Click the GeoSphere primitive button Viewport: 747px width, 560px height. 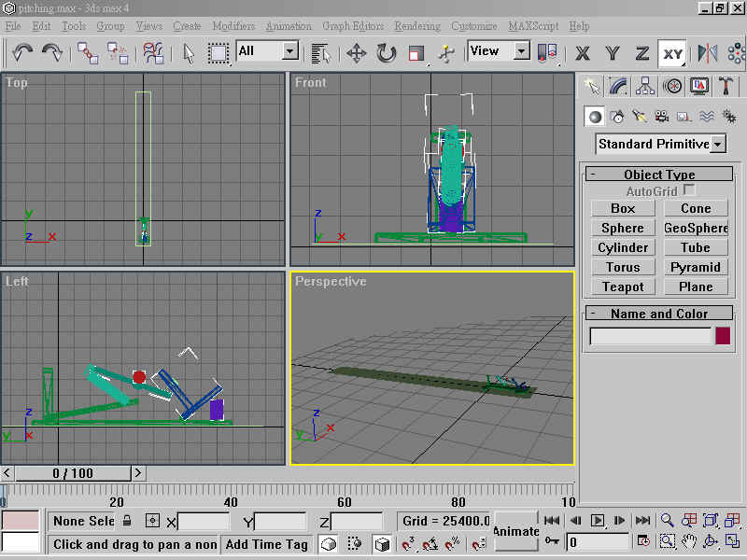[x=696, y=228]
